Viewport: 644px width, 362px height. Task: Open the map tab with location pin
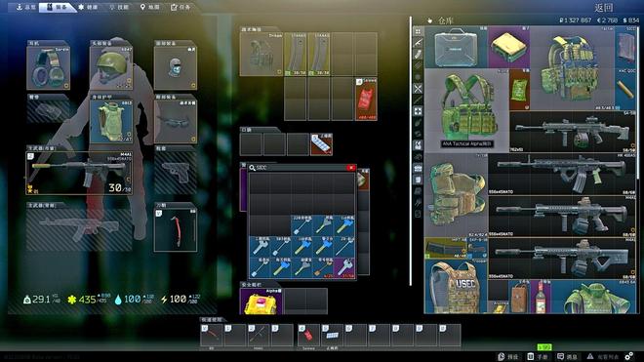tap(150, 7)
